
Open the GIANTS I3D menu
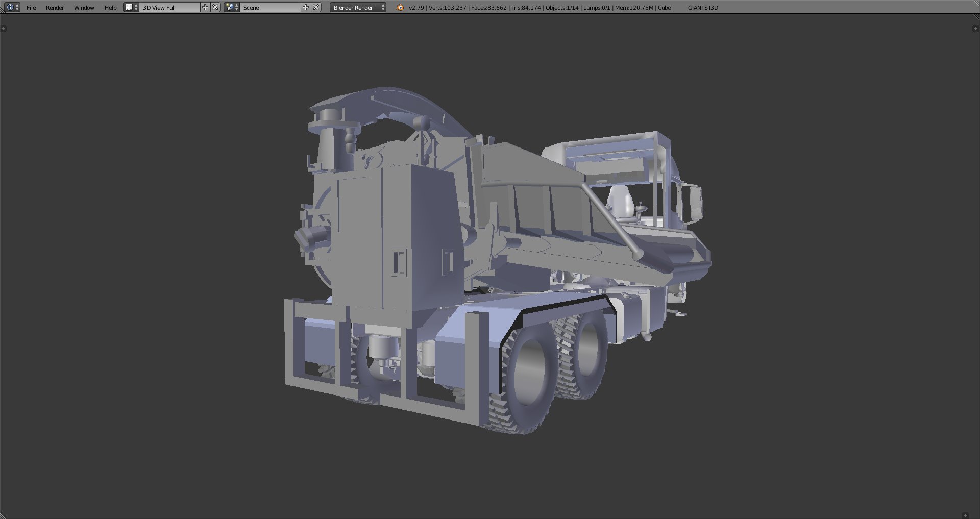(703, 8)
